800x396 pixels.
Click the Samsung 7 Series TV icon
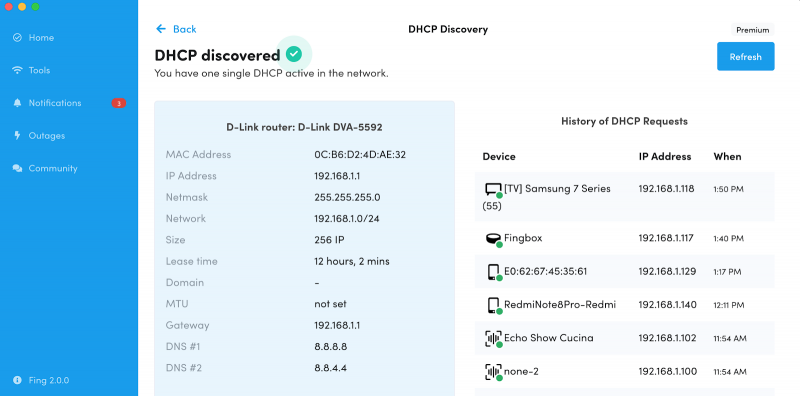[x=493, y=190]
